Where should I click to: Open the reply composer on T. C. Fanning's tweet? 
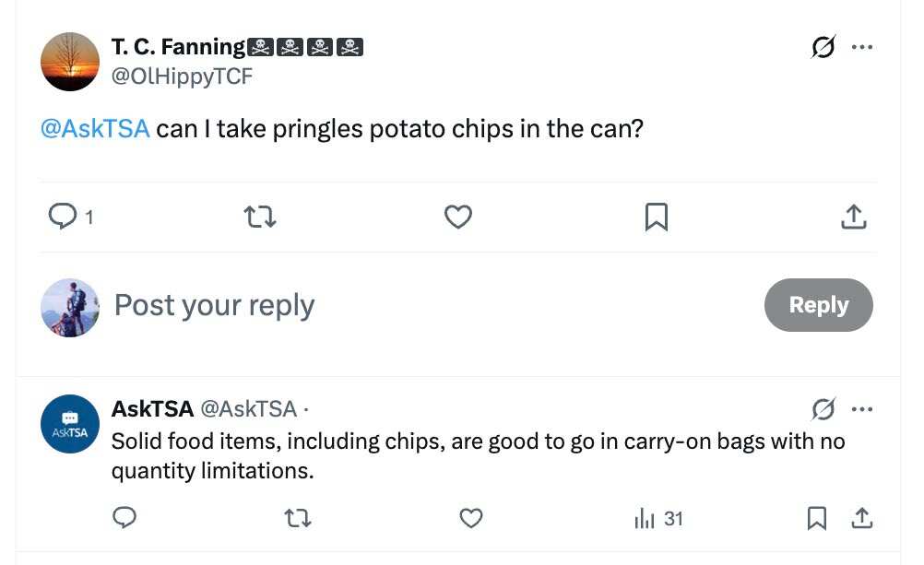63,217
